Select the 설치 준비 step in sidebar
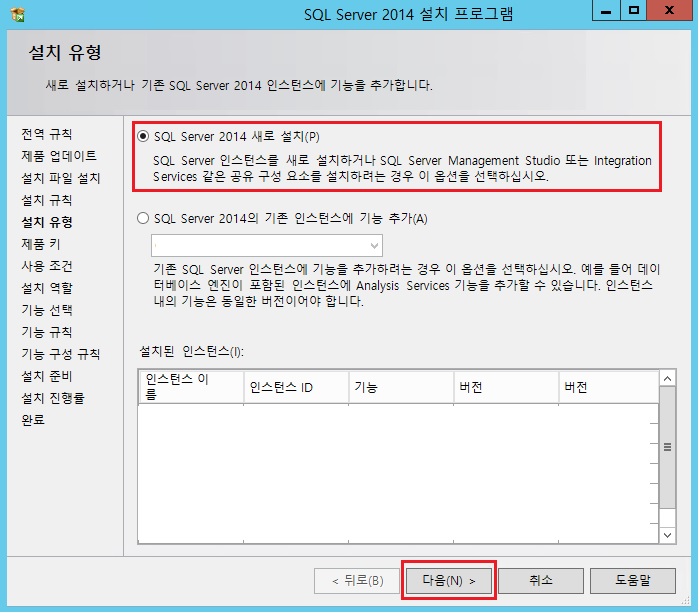This screenshot has width=700, height=616. click(x=47, y=376)
